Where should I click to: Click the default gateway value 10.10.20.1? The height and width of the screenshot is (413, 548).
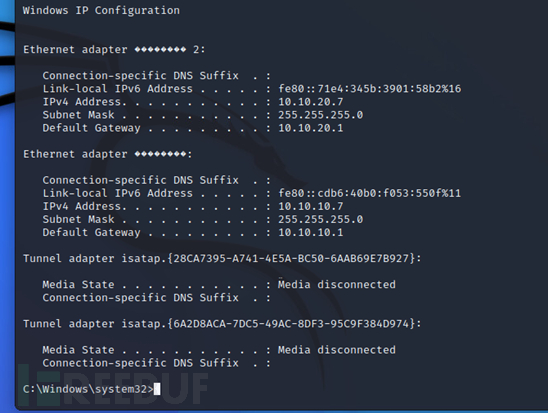[311, 128]
